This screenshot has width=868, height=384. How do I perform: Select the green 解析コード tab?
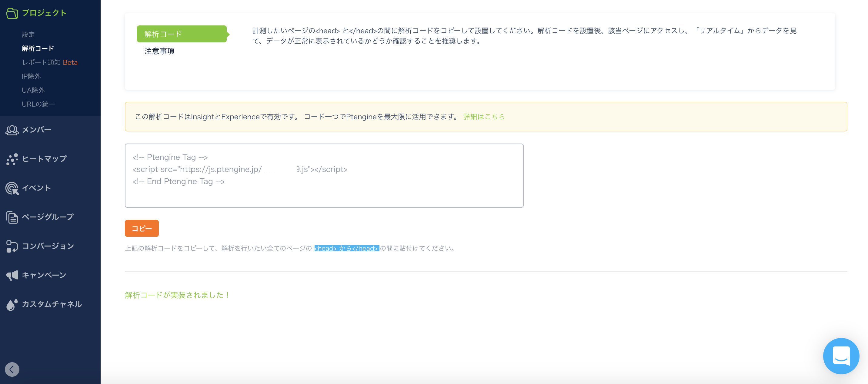(182, 34)
